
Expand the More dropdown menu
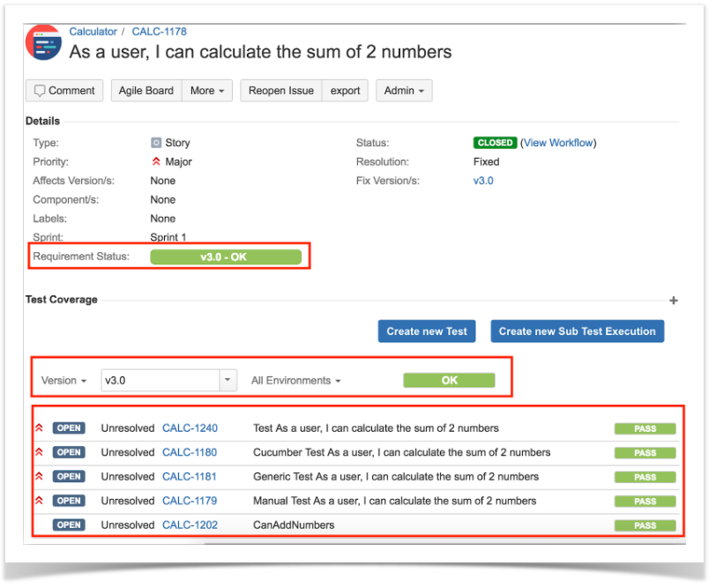pos(207,91)
